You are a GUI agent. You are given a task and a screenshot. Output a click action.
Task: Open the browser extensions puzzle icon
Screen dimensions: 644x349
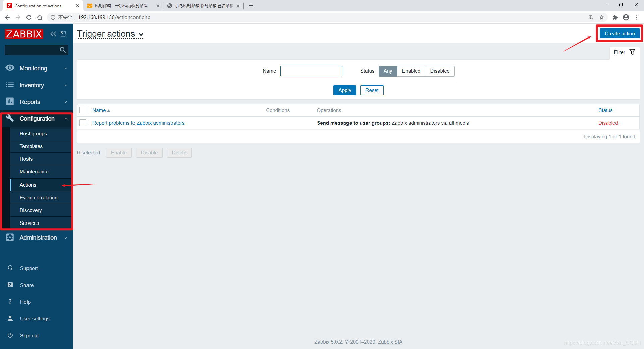(615, 17)
